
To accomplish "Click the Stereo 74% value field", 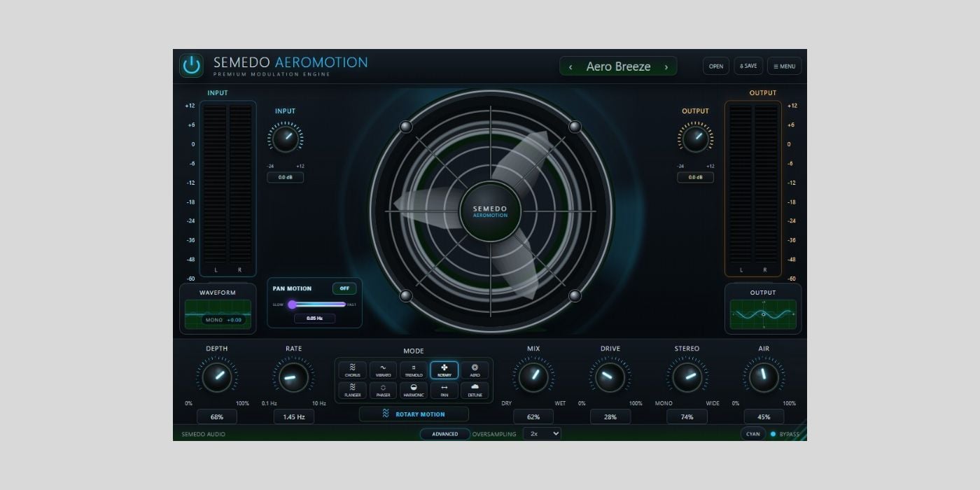I will pos(687,416).
